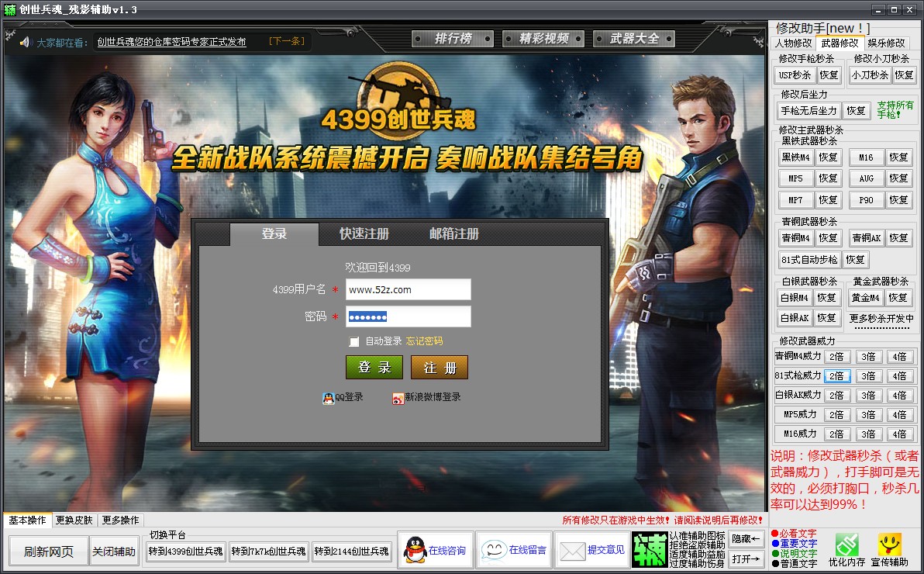Image resolution: width=924 pixels, height=574 pixels.
Task: Click the 优化内存 broom icon
Action: (846, 545)
